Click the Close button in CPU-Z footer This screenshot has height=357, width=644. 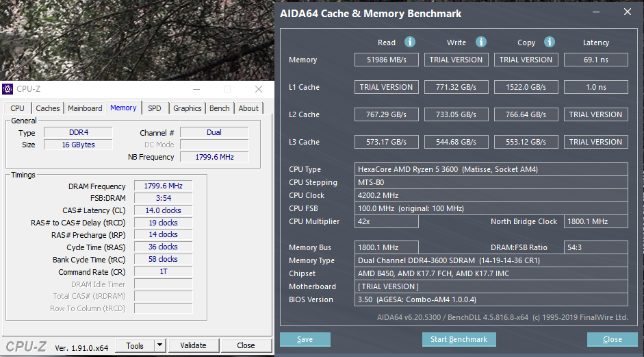tap(246, 345)
